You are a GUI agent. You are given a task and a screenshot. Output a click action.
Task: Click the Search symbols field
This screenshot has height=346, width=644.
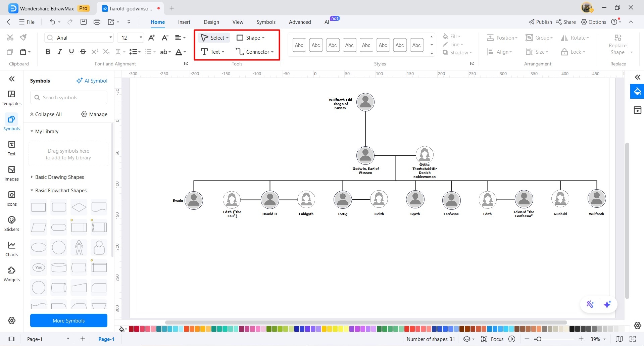(x=69, y=97)
